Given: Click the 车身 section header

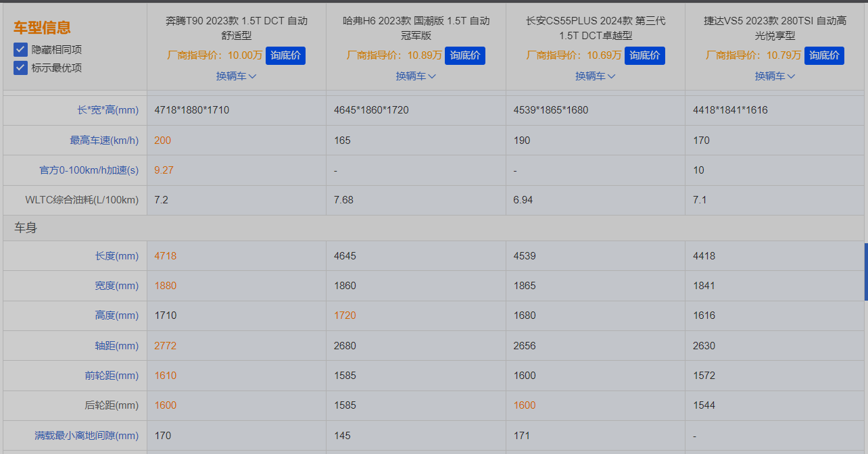Looking at the screenshot, I should pyautogui.click(x=26, y=228).
